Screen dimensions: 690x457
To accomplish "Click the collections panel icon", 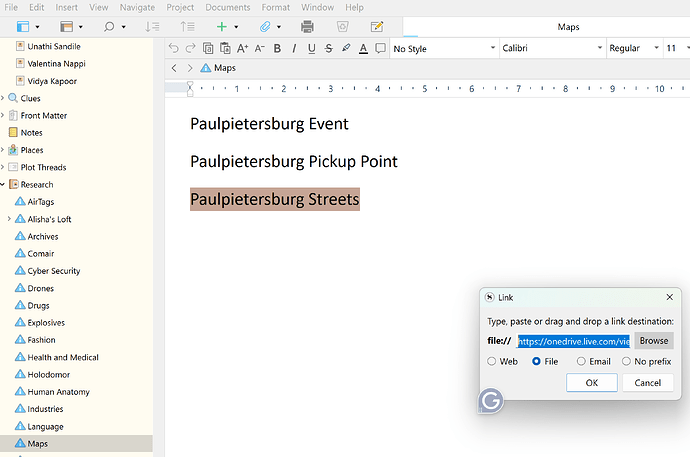I will [x=66, y=27].
